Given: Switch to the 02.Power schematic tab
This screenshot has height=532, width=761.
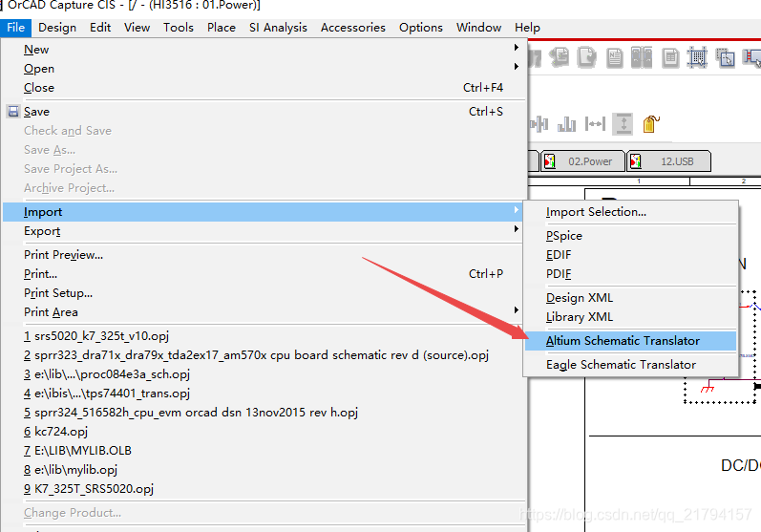Looking at the screenshot, I should pyautogui.click(x=582, y=161).
